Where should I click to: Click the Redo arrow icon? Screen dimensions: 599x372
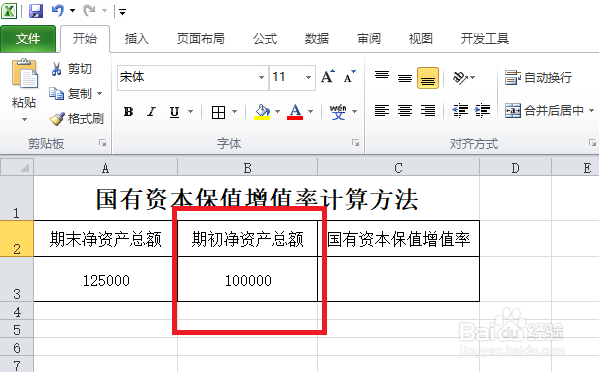(89, 10)
